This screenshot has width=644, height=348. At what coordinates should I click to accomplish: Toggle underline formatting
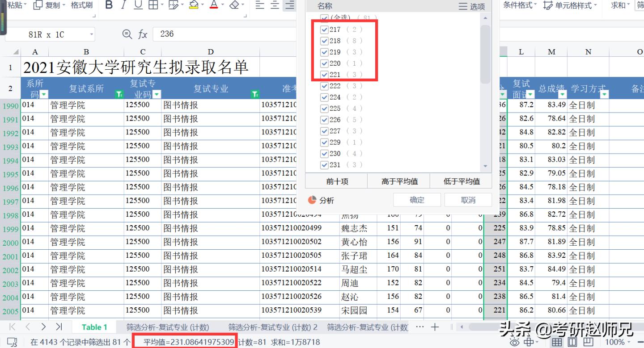click(138, 5)
